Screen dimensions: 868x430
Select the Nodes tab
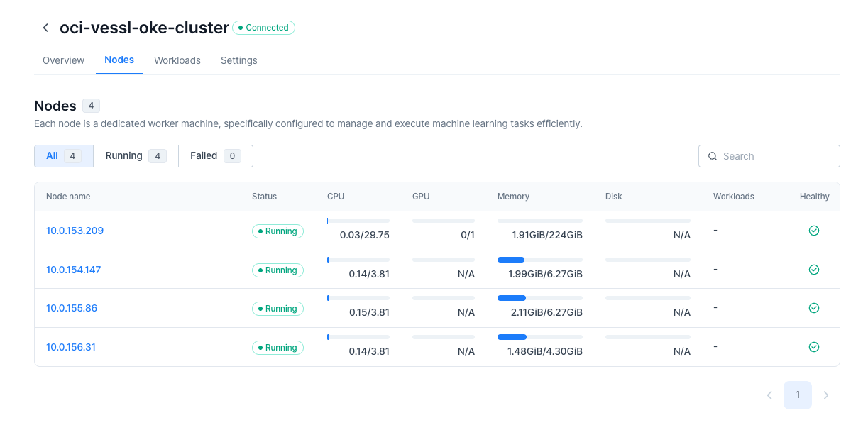[119, 60]
